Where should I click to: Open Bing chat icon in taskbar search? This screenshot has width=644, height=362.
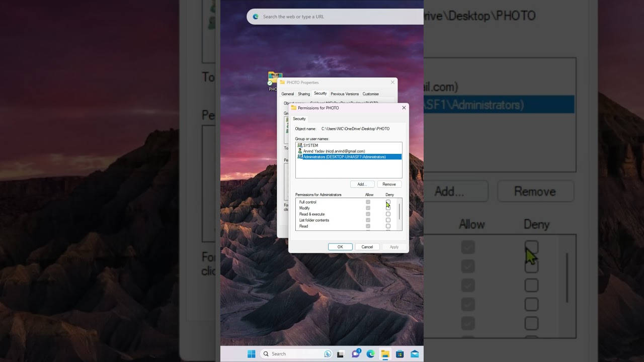(328, 354)
